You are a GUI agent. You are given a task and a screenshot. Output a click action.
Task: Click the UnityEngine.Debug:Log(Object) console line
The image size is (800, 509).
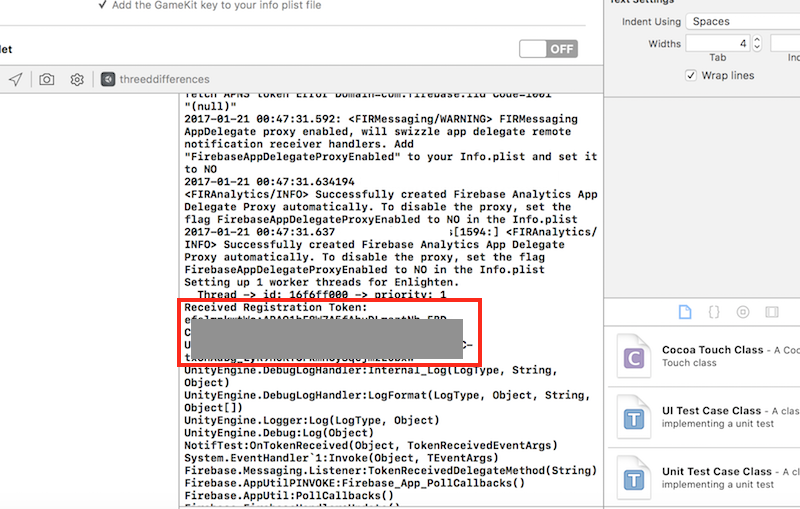click(279, 433)
